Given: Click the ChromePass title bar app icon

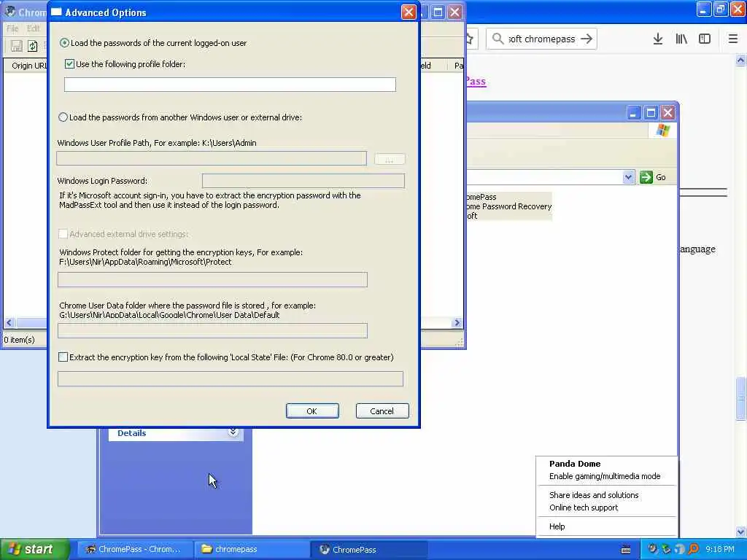Looking at the screenshot, I should 9,11.
